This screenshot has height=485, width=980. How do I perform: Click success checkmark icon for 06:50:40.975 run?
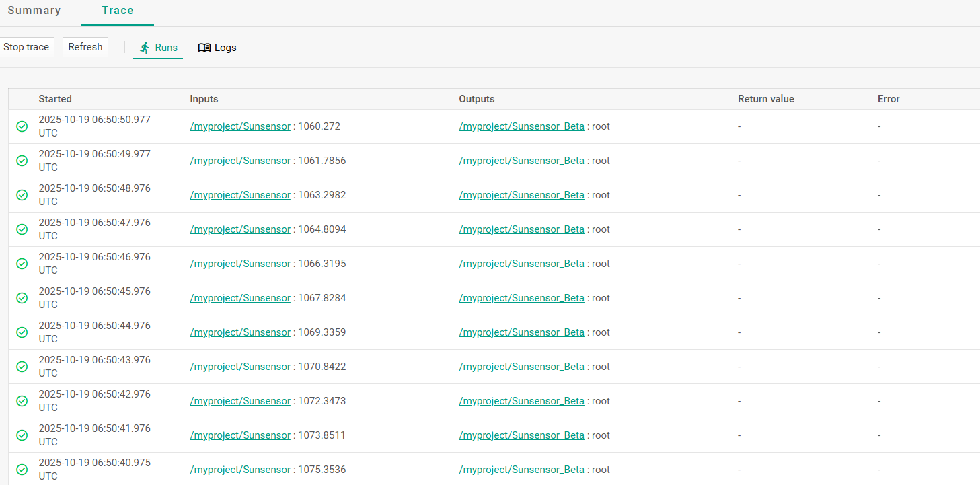coord(22,470)
